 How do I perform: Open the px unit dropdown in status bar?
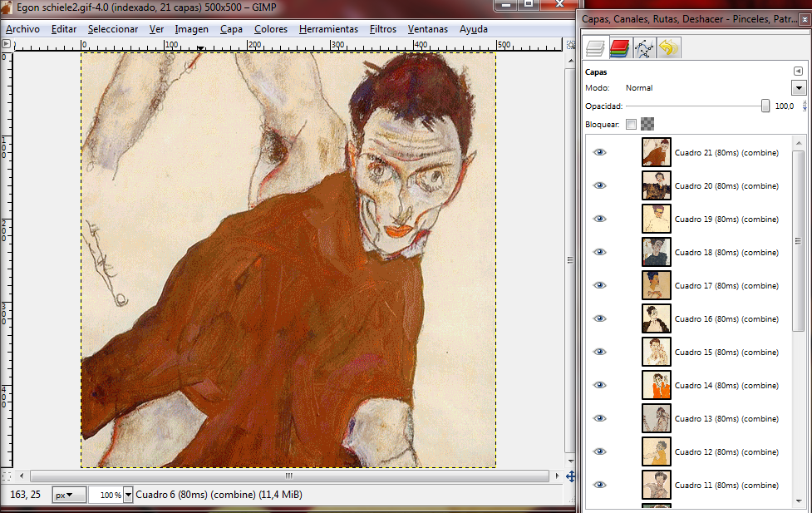(69, 495)
